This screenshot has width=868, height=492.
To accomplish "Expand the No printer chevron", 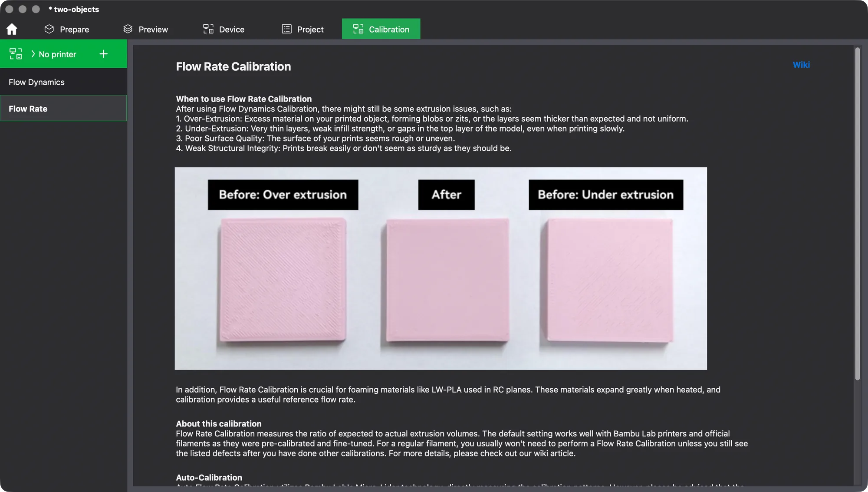I will [x=33, y=54].
